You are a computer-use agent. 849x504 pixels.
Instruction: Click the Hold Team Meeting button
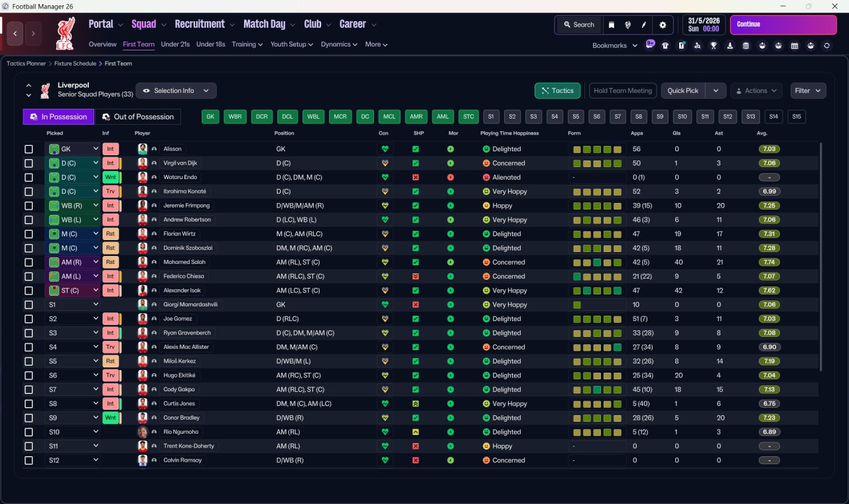pyautogui.click(x=623, y=91)
